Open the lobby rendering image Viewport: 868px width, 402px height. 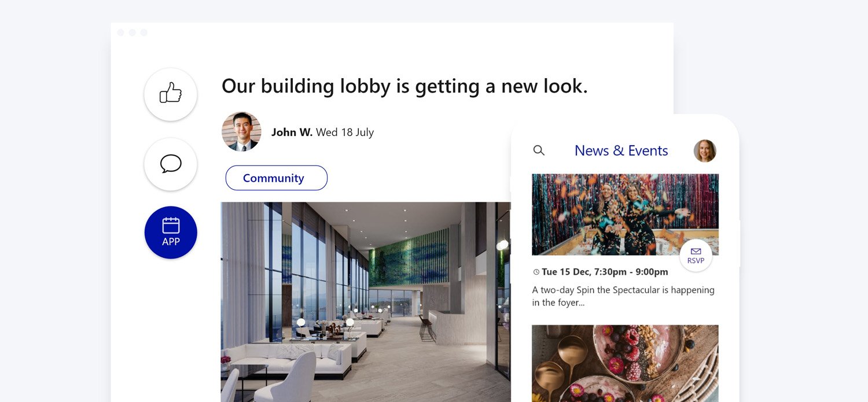point(366,302)
